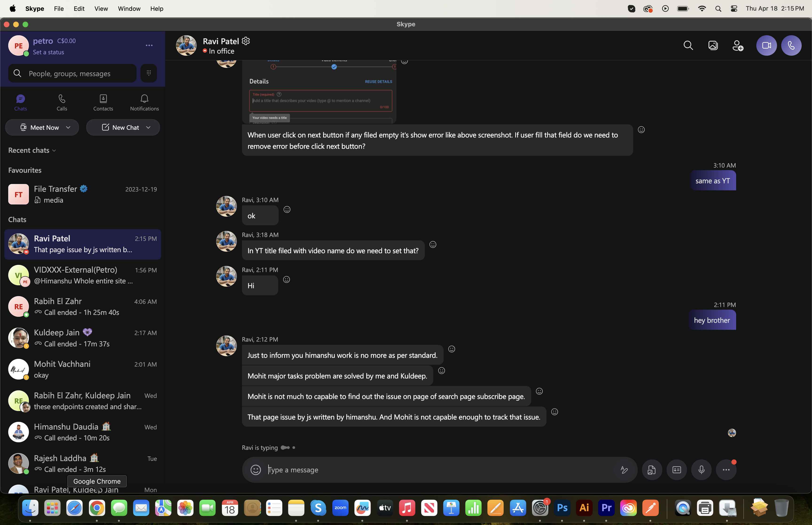
Task: Open the Window menu
Action: point(129,8)
